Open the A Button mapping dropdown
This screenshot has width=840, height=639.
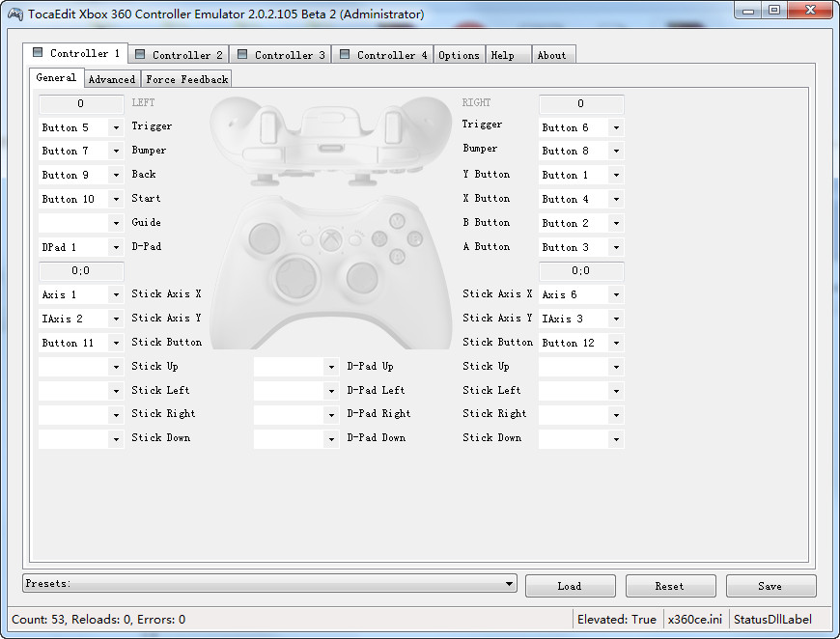pos(617,247)
